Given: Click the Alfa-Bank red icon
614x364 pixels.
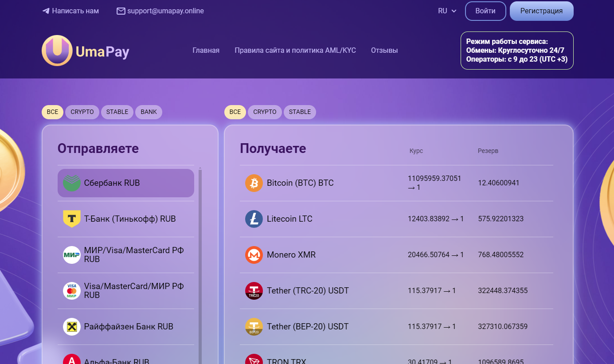Looking at the screenshot, I should 71,359.
